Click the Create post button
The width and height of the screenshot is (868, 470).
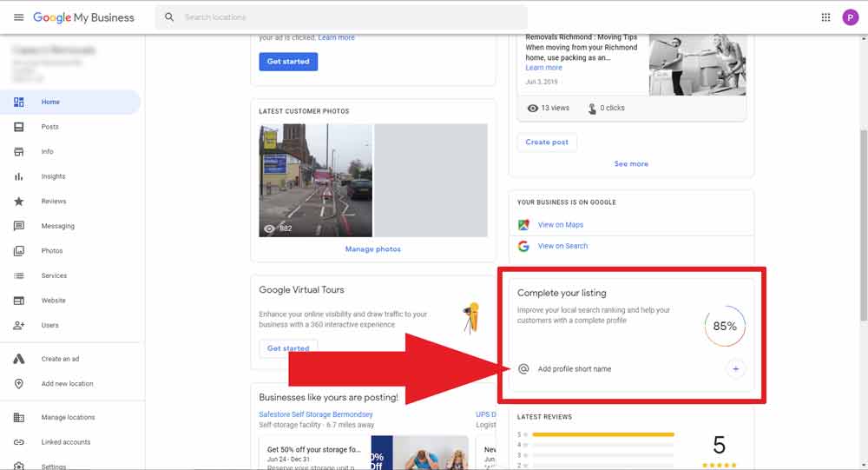coord(547,142)
